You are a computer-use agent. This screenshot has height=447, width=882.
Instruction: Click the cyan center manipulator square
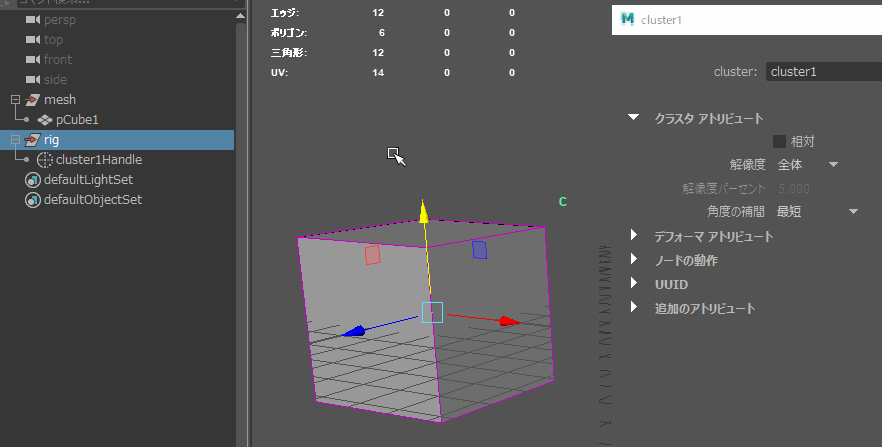tap(432, 312)
